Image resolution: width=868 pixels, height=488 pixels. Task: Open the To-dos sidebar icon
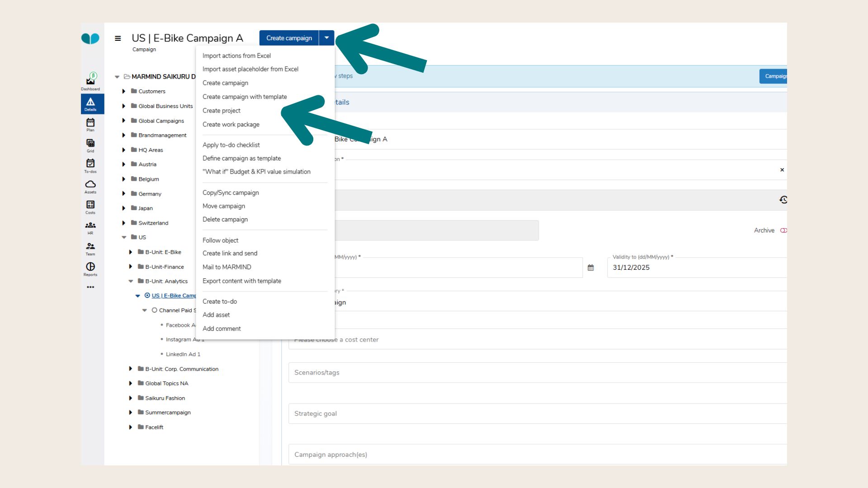click(x=90, y=164)
